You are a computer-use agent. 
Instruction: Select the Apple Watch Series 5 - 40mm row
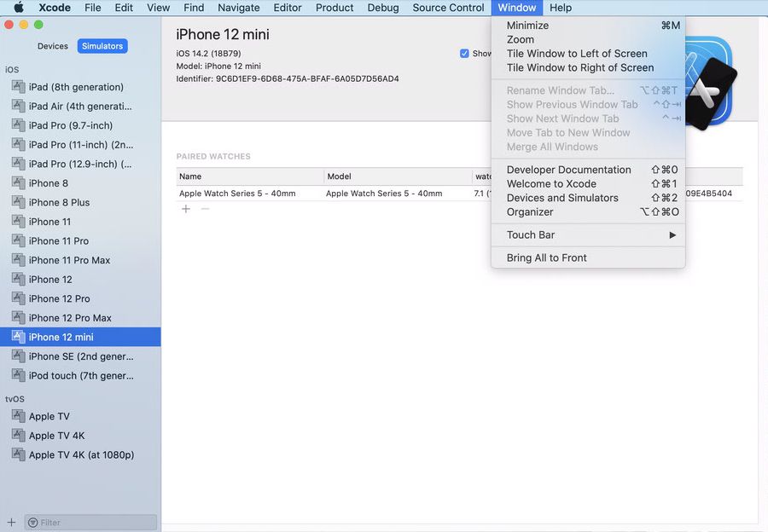[459, 194]
